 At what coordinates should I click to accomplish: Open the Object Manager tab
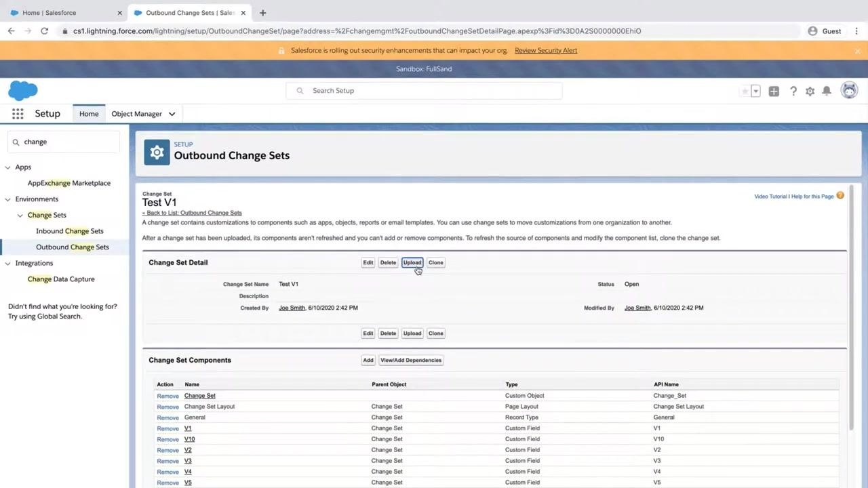(136, 114)
